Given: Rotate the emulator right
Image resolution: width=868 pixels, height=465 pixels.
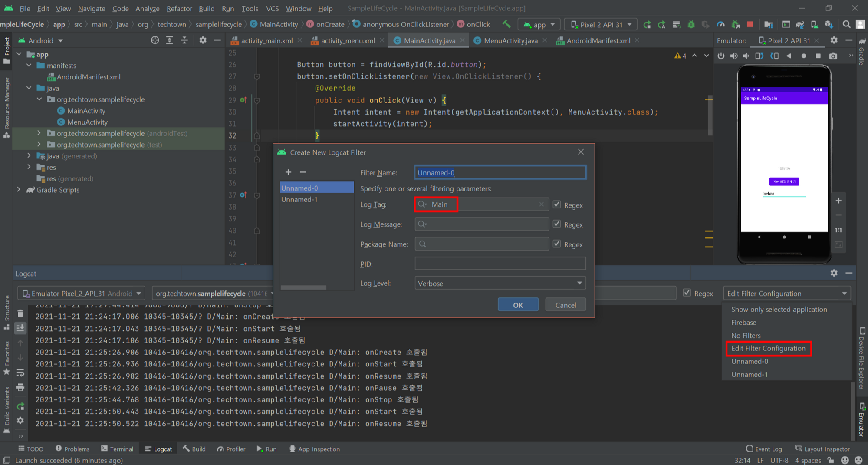Looking at the screenshot, I should tap(774, 56).
